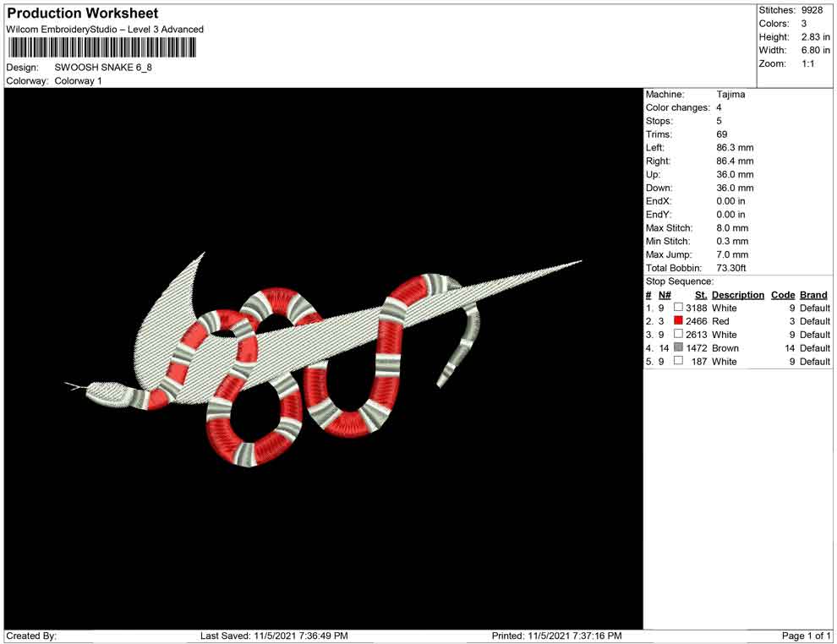The width and height of the screenshot is (837, 644).
Task: Click the 'Page 1 of 1' indicator
Action: pyautogui.click(x=806, y=636)
